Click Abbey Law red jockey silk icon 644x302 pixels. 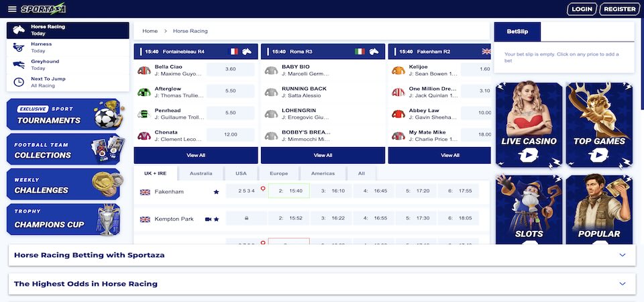click(x=398, y=114)
